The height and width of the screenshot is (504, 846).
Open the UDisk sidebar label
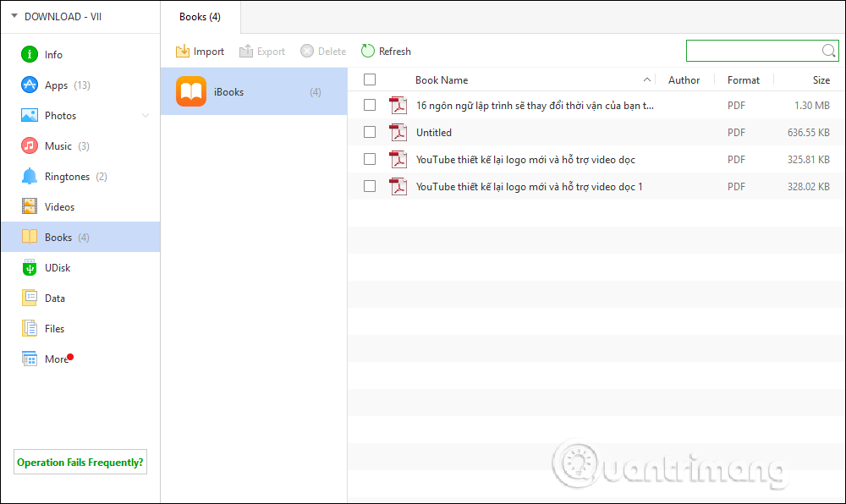pos(58,268)
